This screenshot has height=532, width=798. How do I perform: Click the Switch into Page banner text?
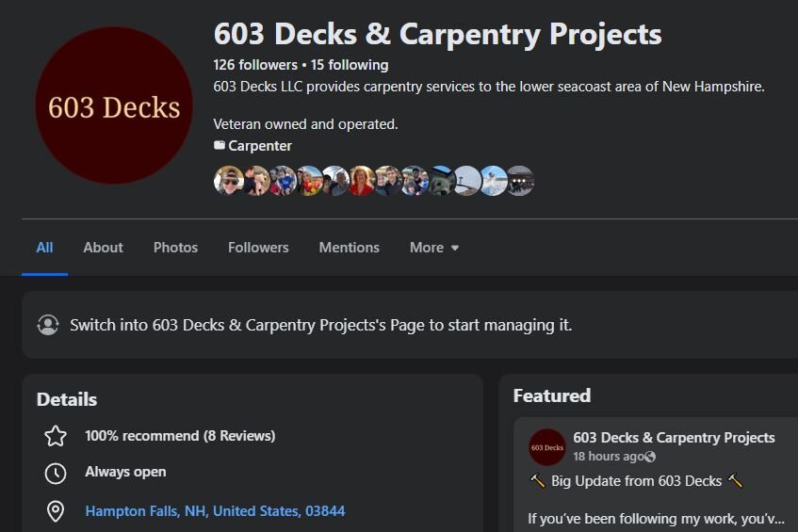point(320,325)
